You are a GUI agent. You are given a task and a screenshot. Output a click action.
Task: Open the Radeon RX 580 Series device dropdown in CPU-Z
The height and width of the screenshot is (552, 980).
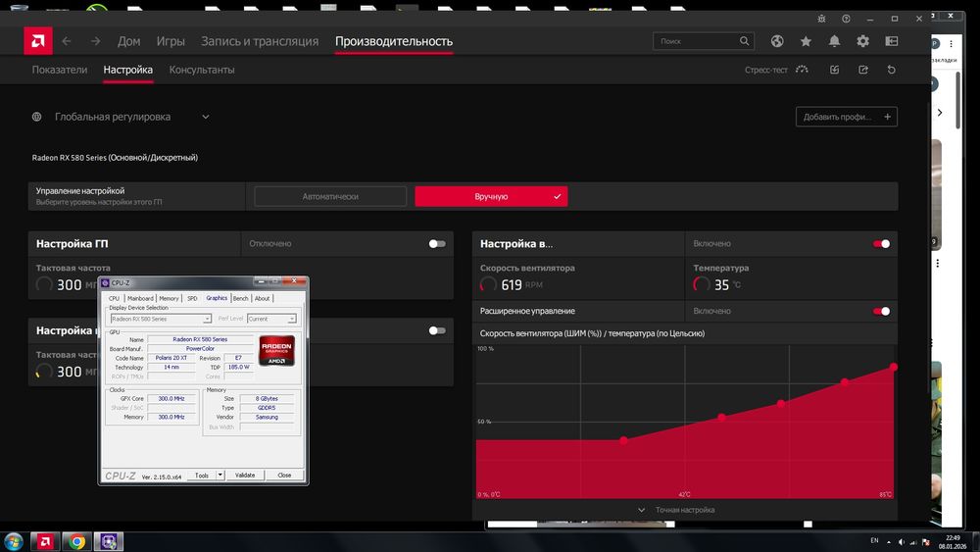pos(207,319)
